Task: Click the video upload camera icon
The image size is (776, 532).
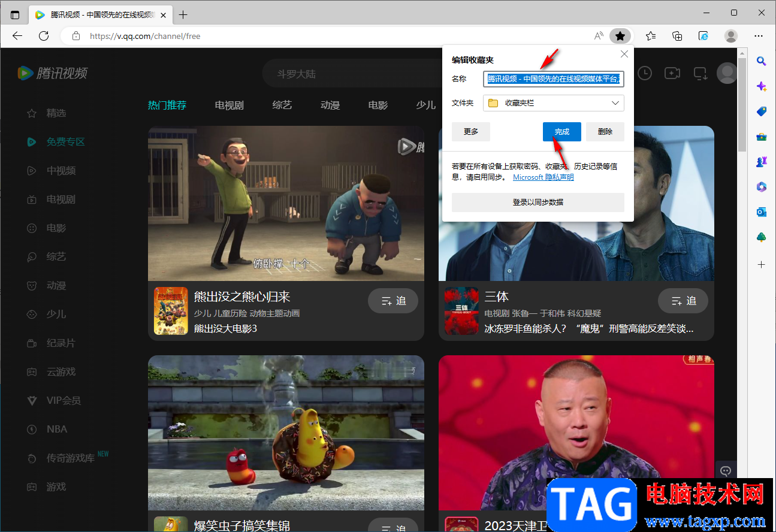Action: coord(672,74)
